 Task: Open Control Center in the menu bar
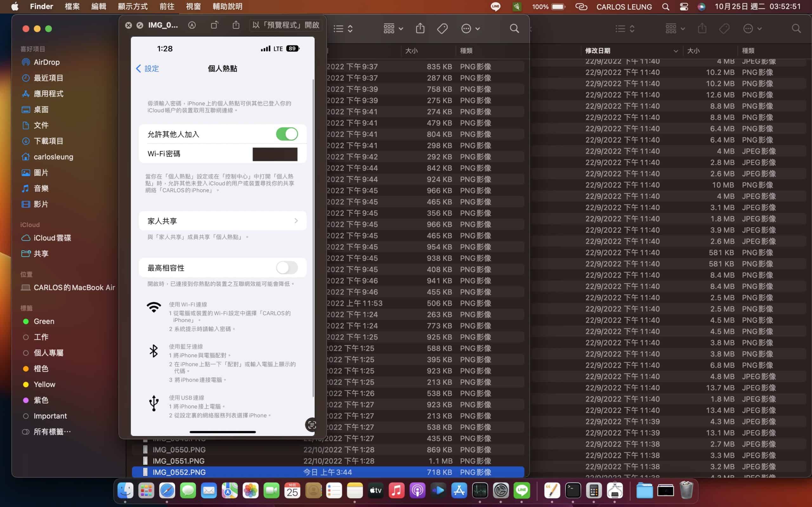coord(684,7)
